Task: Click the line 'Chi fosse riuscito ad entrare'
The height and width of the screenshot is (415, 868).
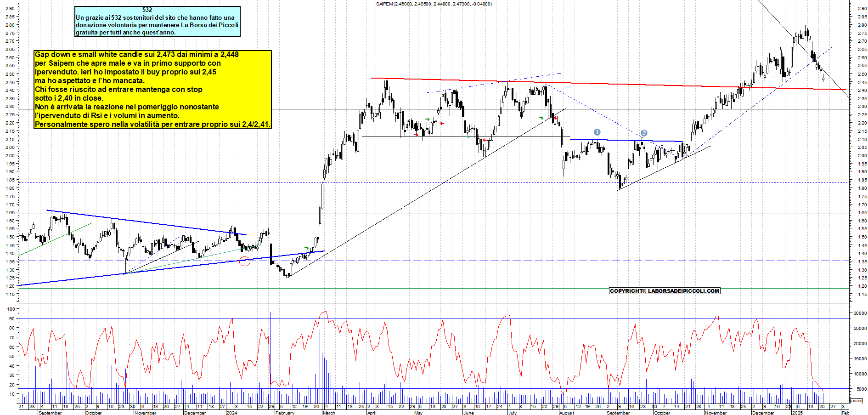Action: pyautogui.click(x=118, y=89)
